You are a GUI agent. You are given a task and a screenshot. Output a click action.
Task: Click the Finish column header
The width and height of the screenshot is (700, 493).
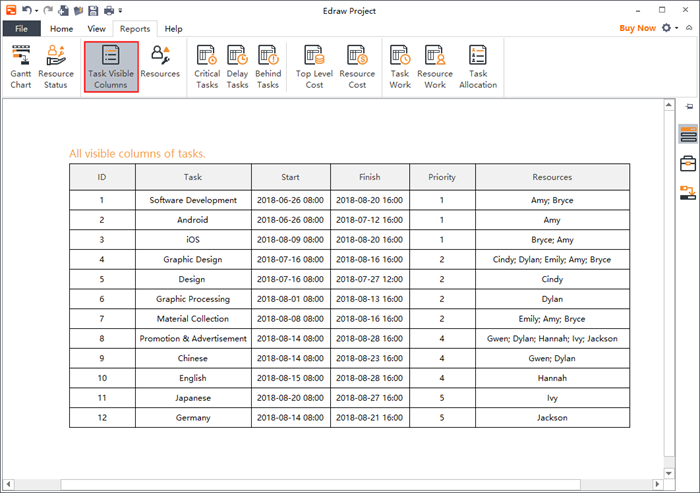[x=370, y=177]
